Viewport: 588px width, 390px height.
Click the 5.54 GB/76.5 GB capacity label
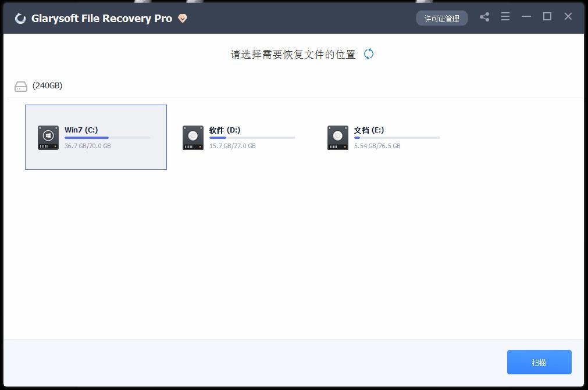[x=377, y=146]
